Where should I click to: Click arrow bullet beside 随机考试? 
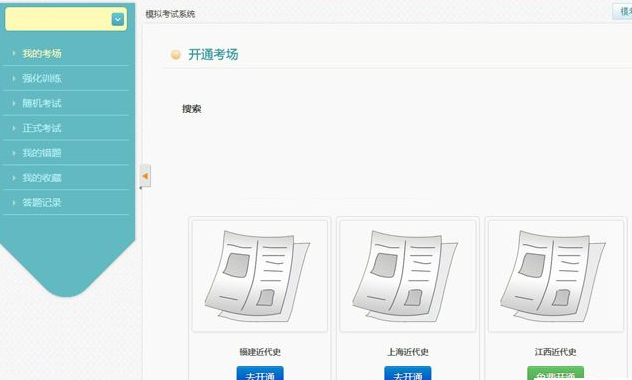tap(14, 103)
